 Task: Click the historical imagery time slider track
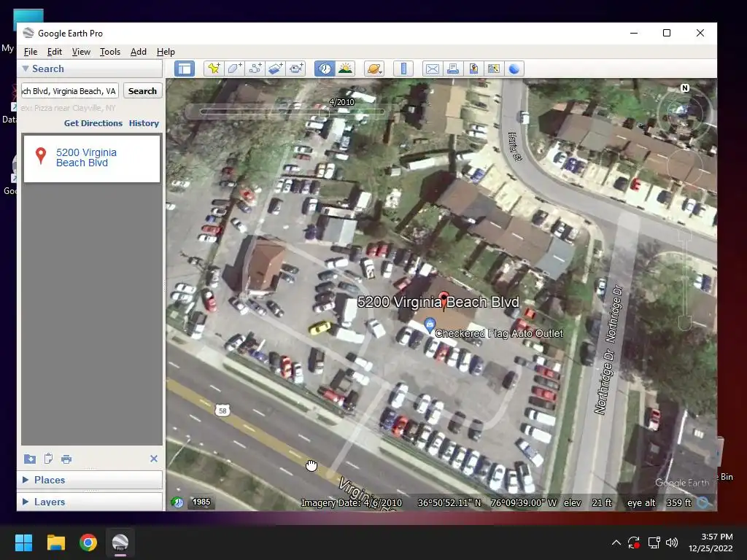click(292, 112)
